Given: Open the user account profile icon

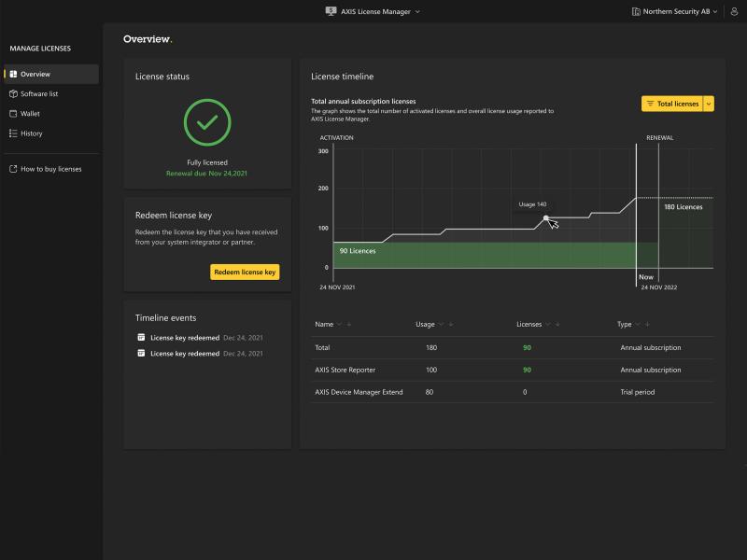Looking at the screenshot, I should click(735, 11).
